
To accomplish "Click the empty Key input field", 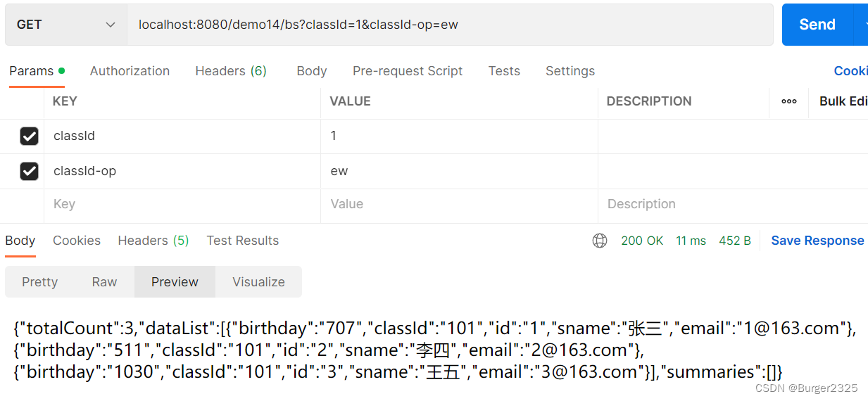I will coord(182,204).
